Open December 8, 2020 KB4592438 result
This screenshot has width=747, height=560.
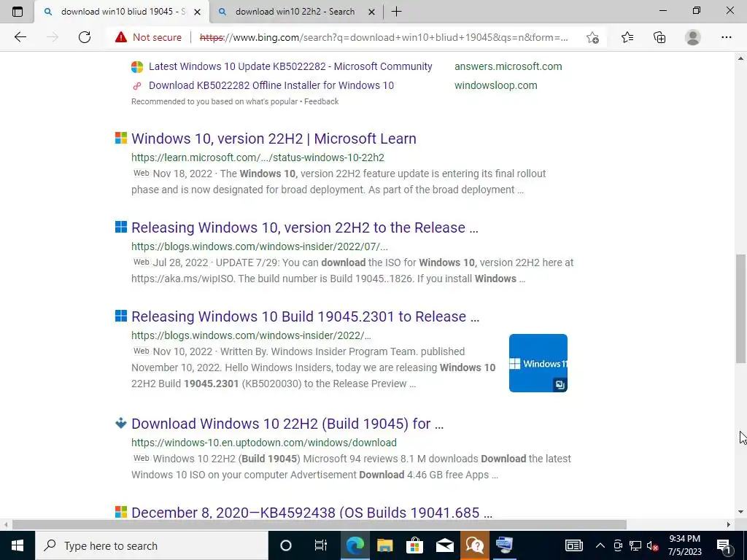click(x=311, y=513)
